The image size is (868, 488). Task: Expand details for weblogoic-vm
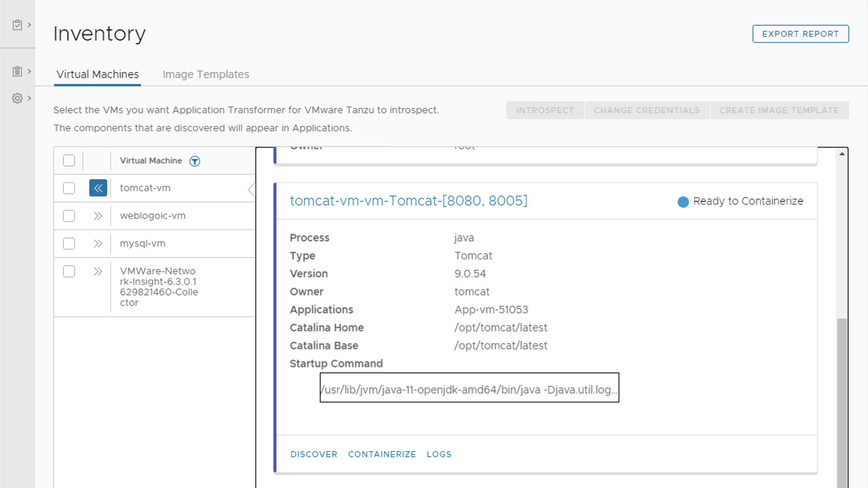[x=98, y=216]
